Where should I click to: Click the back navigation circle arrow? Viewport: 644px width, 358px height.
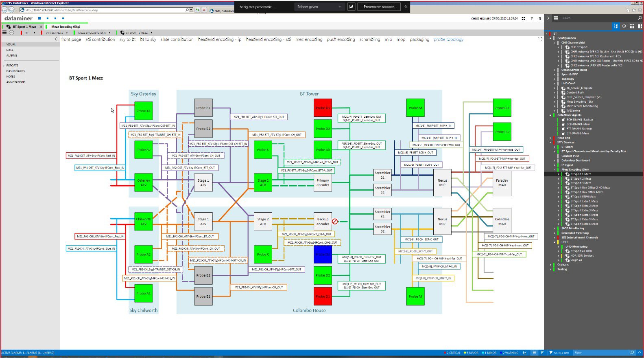(x=11, y=33)
